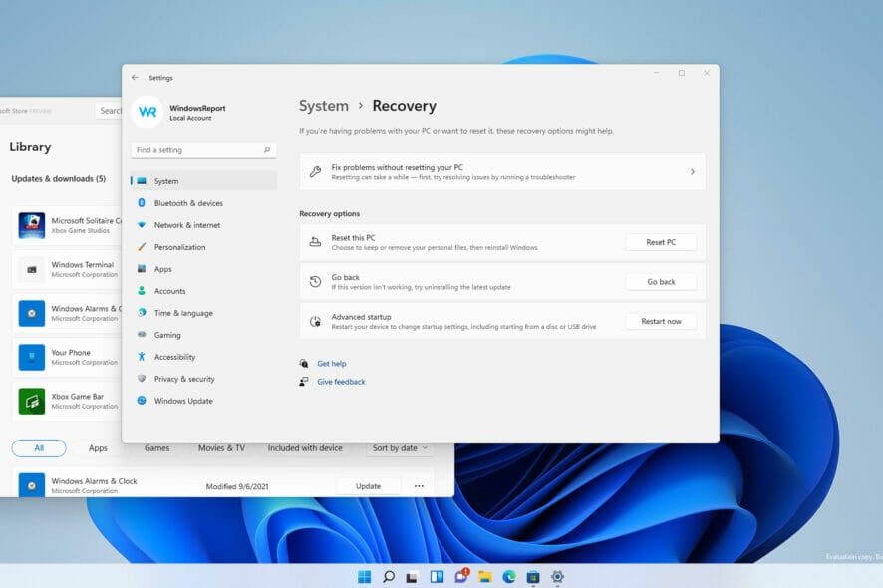Open taskbar Search

coord(389,577)
